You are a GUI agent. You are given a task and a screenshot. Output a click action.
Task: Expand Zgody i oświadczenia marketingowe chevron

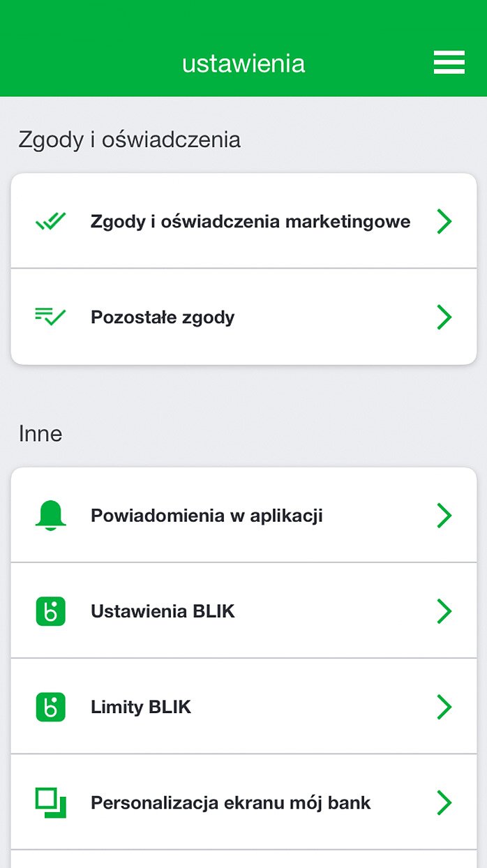pos(444,221)
